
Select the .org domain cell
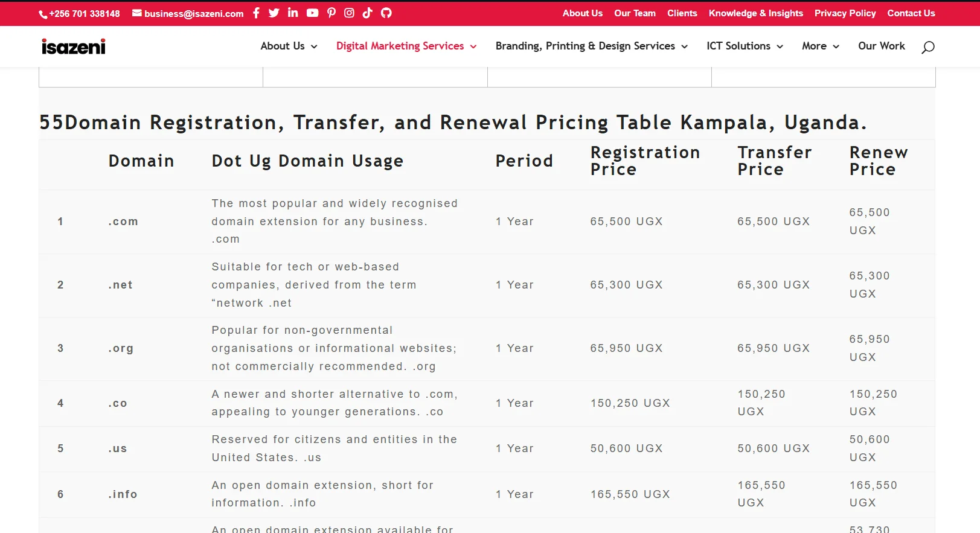click(121, 348)
